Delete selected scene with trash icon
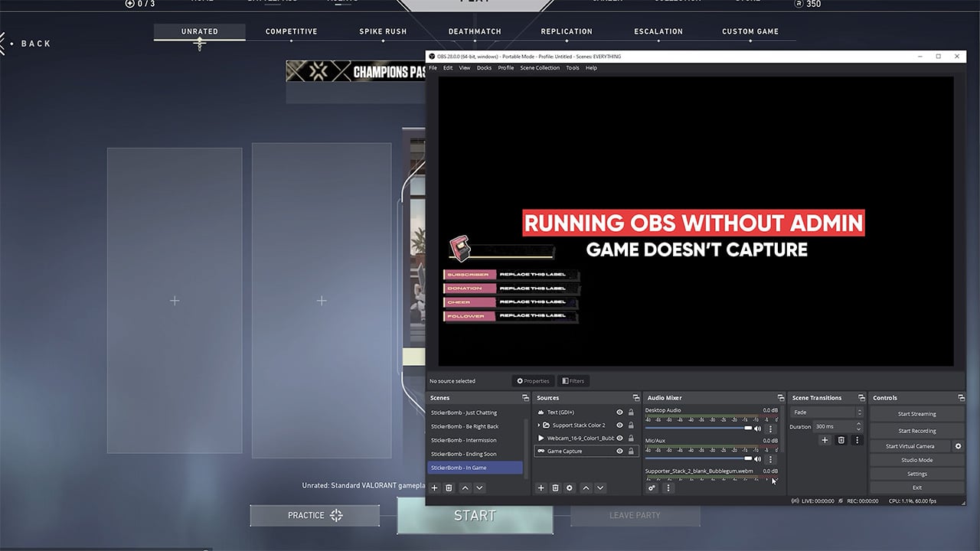This screenshot has height=551, width=980. (449, 487)
